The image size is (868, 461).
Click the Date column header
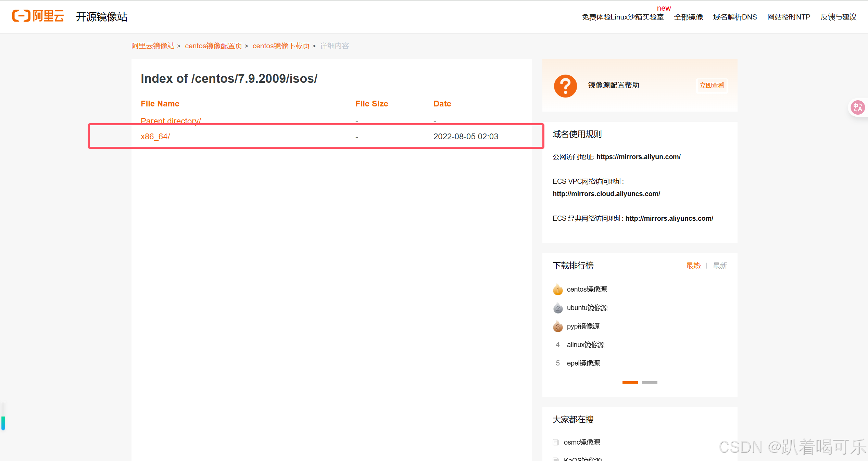click(x=442, y=104)
